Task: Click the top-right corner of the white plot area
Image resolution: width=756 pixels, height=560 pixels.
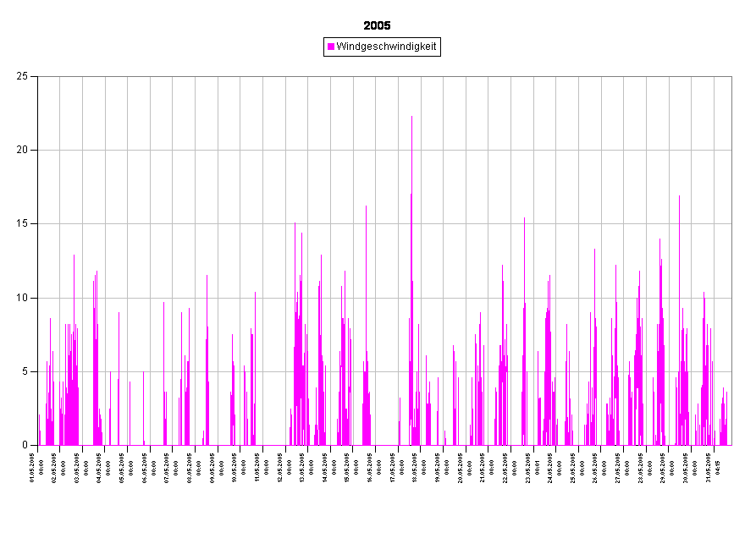Action: 731,77
